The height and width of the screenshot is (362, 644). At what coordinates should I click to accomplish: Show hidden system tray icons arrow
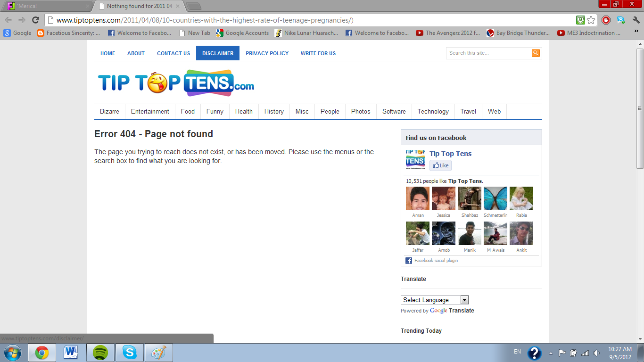coord(551,353)
